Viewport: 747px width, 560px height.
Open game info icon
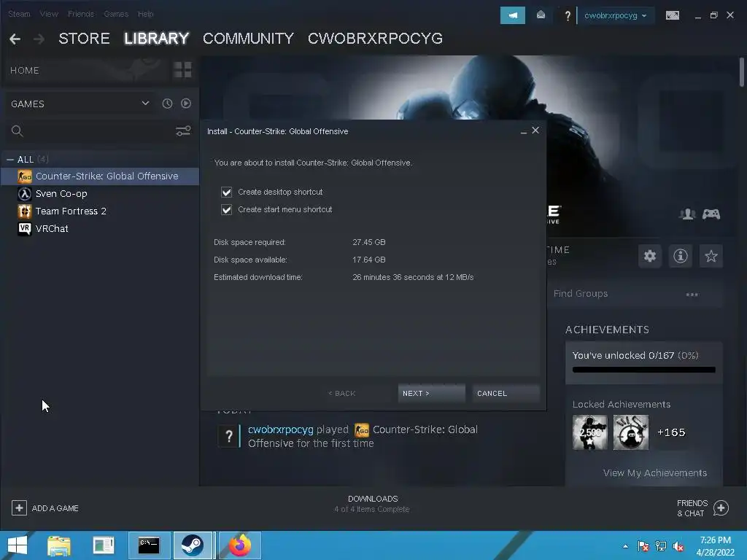coord(681,256)
